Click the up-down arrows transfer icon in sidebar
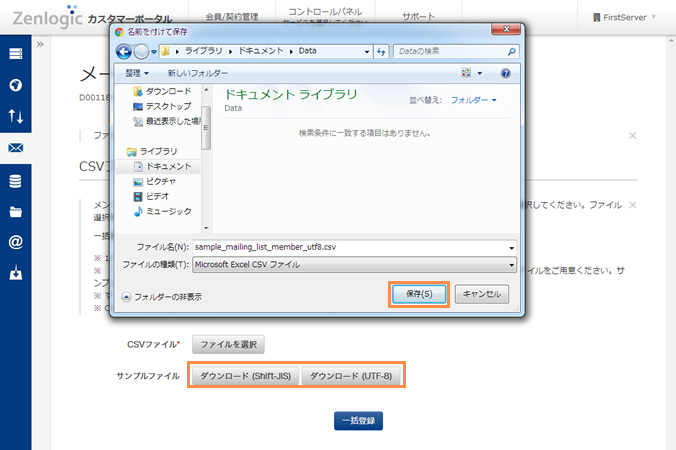Screen dimensions: 676x450 pyautogui.click(x=16, y=116)
